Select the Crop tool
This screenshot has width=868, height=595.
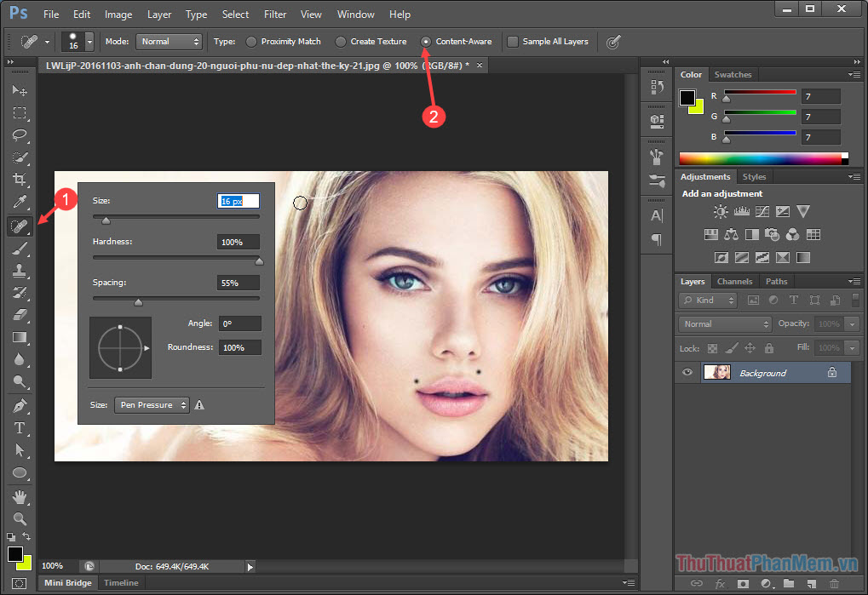point(19,180)
